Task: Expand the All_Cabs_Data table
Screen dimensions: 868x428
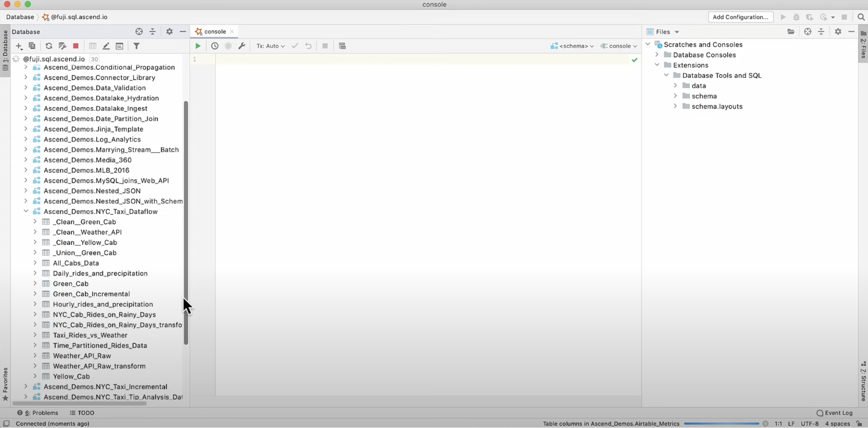Action: 35,263
